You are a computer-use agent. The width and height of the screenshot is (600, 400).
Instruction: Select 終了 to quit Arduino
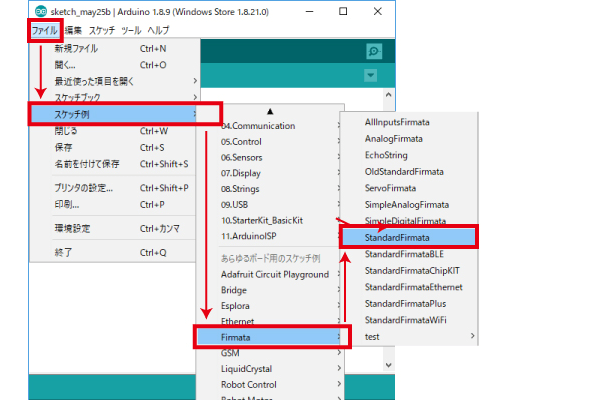point(114,253)
